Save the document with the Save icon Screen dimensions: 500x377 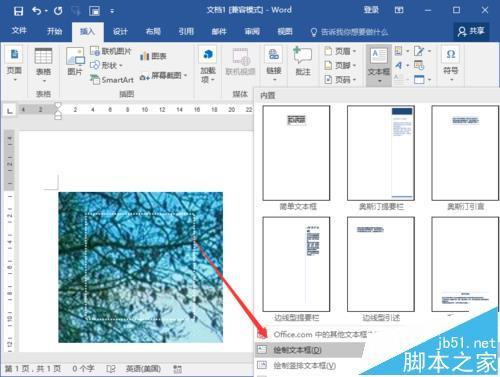pyautogui.click(x=18, y=11)
